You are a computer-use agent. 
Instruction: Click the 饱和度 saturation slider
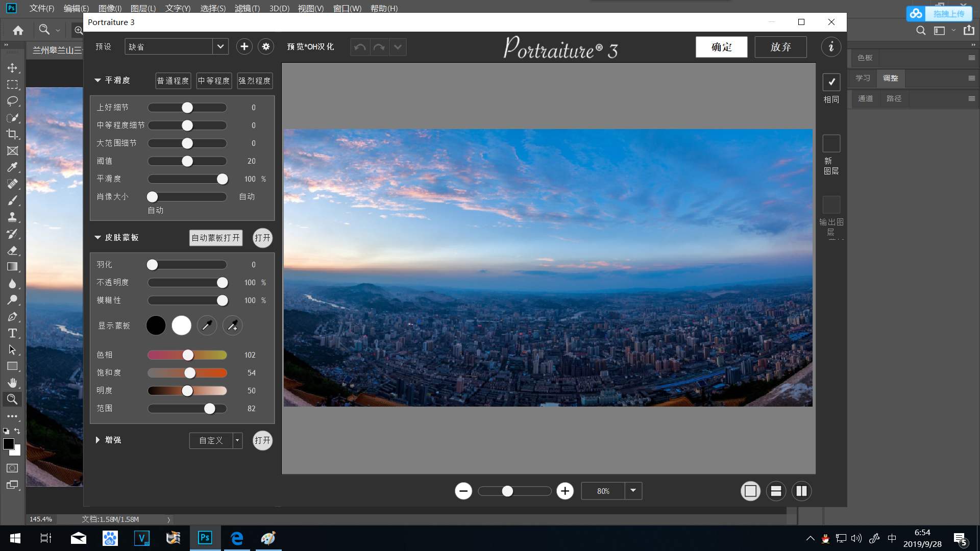(x=187, y=373)
